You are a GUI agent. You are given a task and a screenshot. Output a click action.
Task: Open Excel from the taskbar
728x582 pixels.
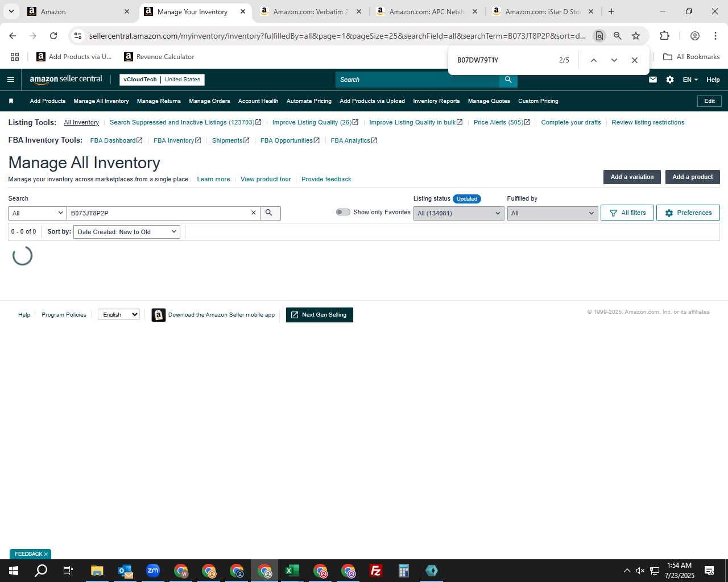click(292, 571)
